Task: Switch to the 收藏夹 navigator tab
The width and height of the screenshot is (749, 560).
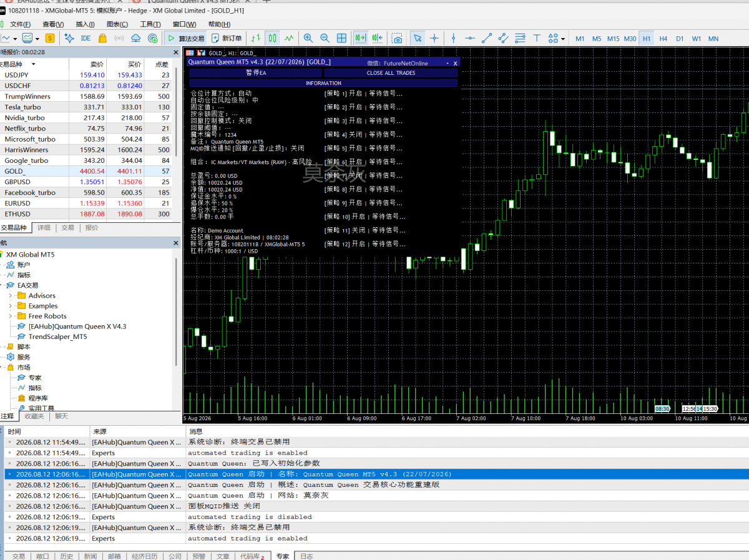Action: coord(34,416)
